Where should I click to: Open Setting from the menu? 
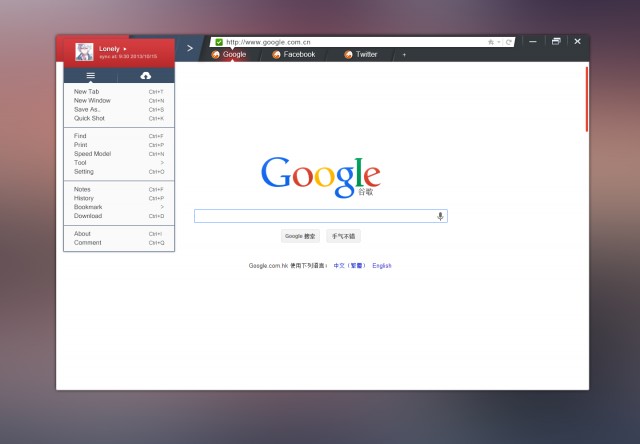pos(119,172)
